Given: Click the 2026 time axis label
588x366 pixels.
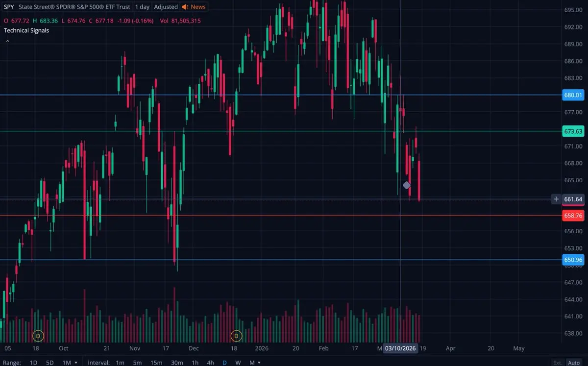Looking at the screenshot, I should (262, 348).
